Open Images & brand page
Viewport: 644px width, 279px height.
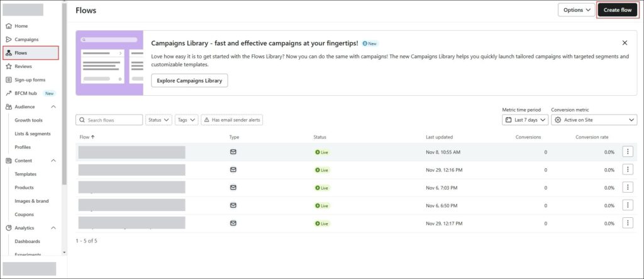[31, 202]
